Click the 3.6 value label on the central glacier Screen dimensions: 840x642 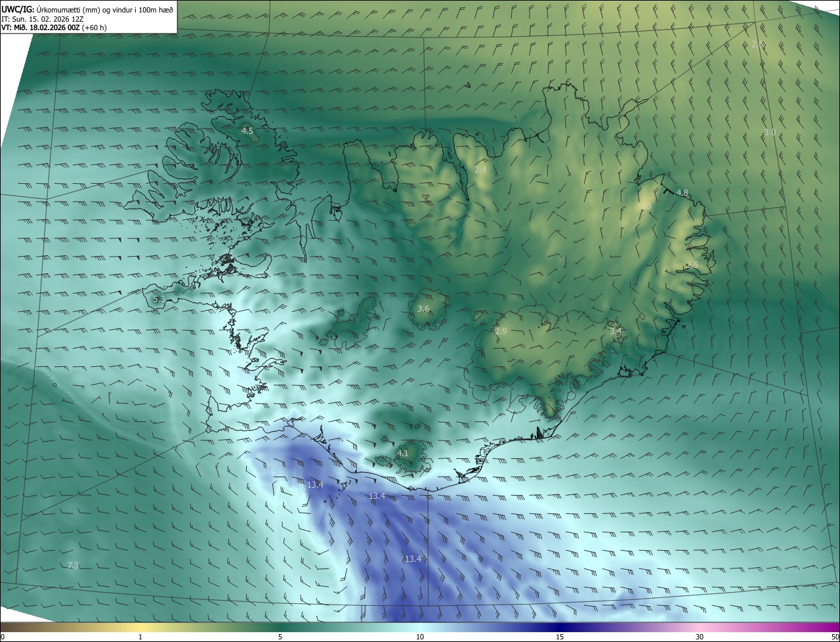(423, 309)
